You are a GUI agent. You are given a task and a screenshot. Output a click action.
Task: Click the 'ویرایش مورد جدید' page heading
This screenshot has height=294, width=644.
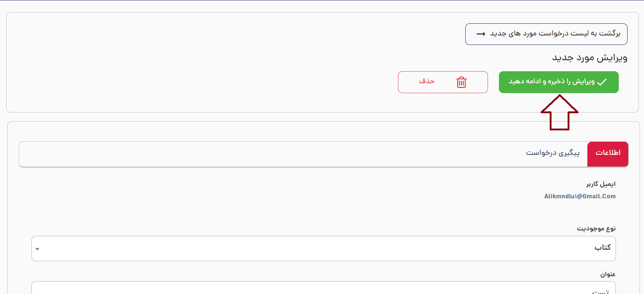coord(590,58)
